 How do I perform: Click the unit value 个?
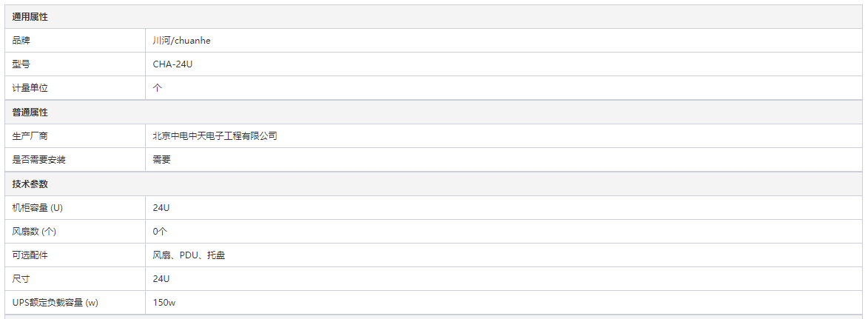pos(157,88)
